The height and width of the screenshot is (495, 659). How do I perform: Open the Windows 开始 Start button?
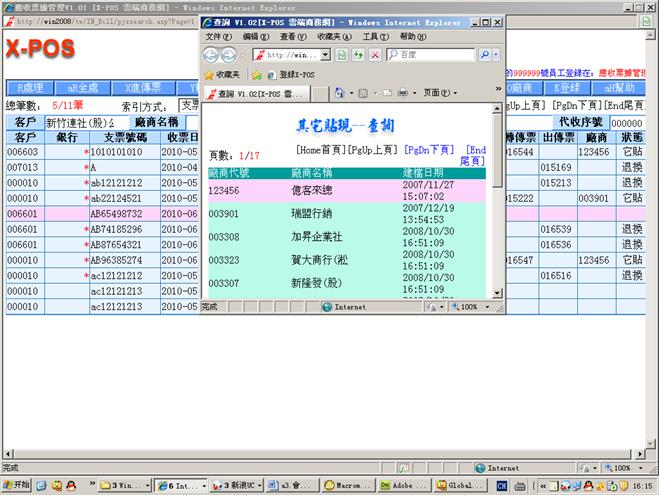click(x=20, y=485)
